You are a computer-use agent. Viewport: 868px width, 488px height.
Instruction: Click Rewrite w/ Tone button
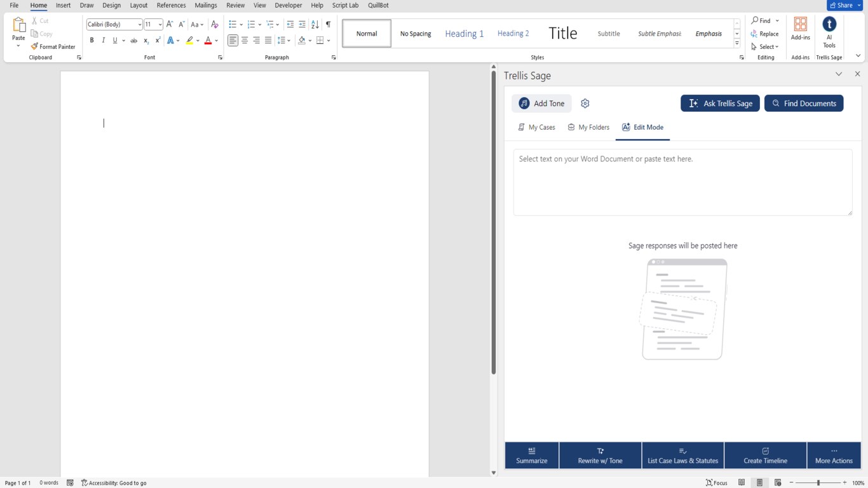[x=600, y=456]
